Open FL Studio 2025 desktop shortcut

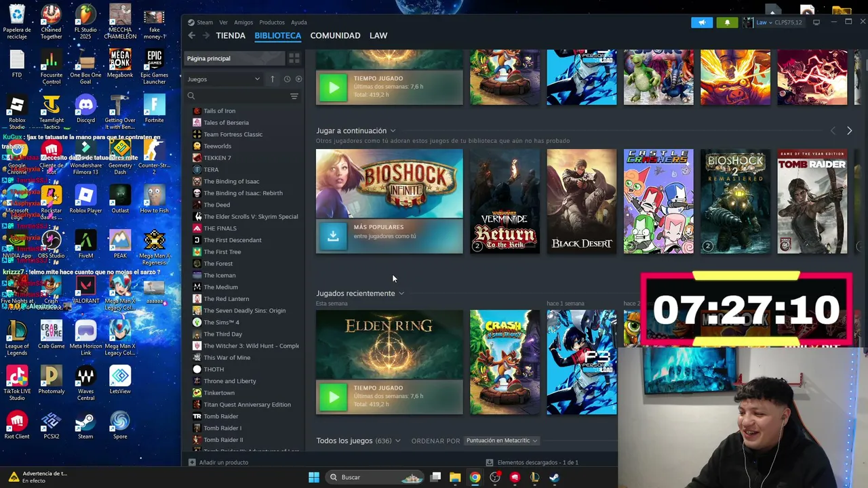[85, 22]
